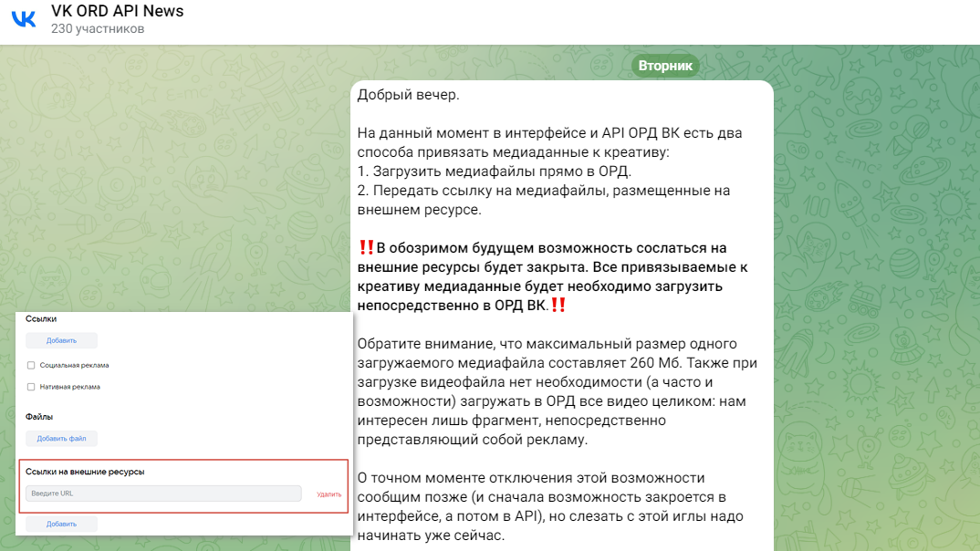Click line starting 2. Передать ссылку на медиафайлы
980x551 pixels.
[544, 200]
